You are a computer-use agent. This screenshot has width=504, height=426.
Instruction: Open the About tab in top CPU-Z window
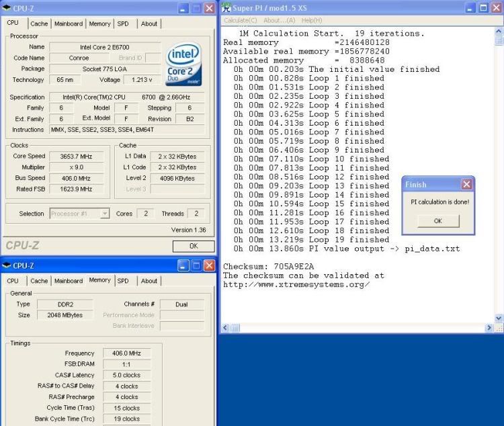click(x=149, y=24)
